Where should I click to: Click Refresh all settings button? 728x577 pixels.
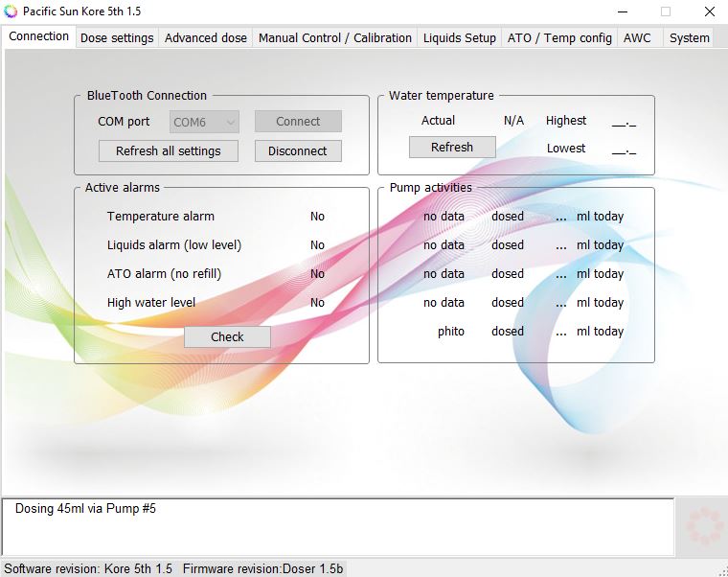[x=168, y=151]
